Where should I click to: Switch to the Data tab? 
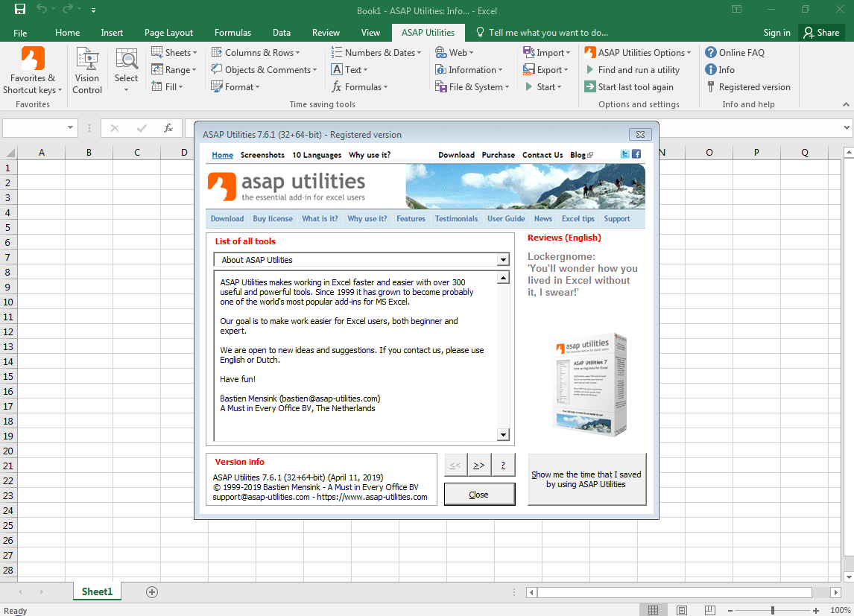pyautogui.click(x=282, y=33)
